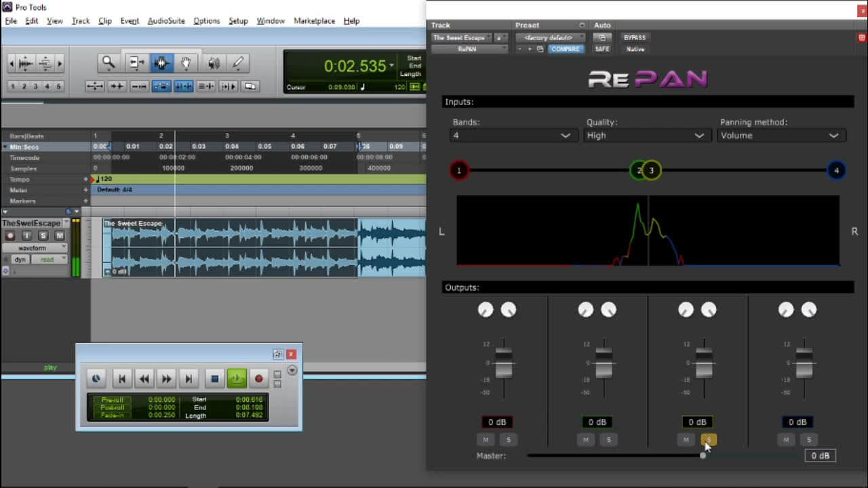This screenshot has height=488, width=868.
Task: Toggle input monitoring on TheSwetEscape track
Action: (x=26, y=235)
